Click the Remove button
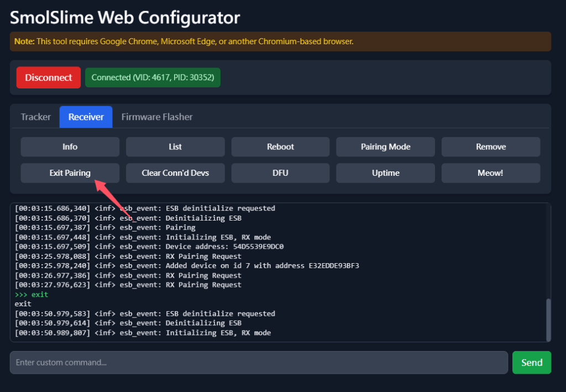This screenshot has height=392, width=566. click(x=490, y=147)
